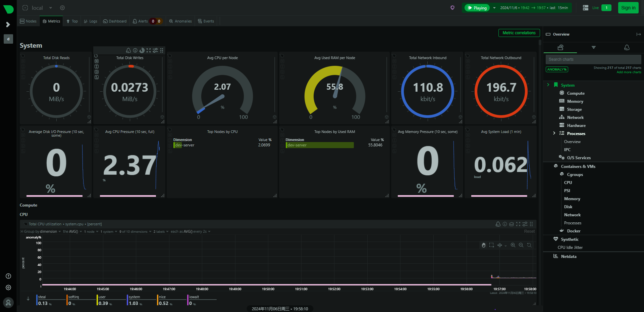
Task: Toggle the ANOMALY% badge
Action: pos(557,70)
